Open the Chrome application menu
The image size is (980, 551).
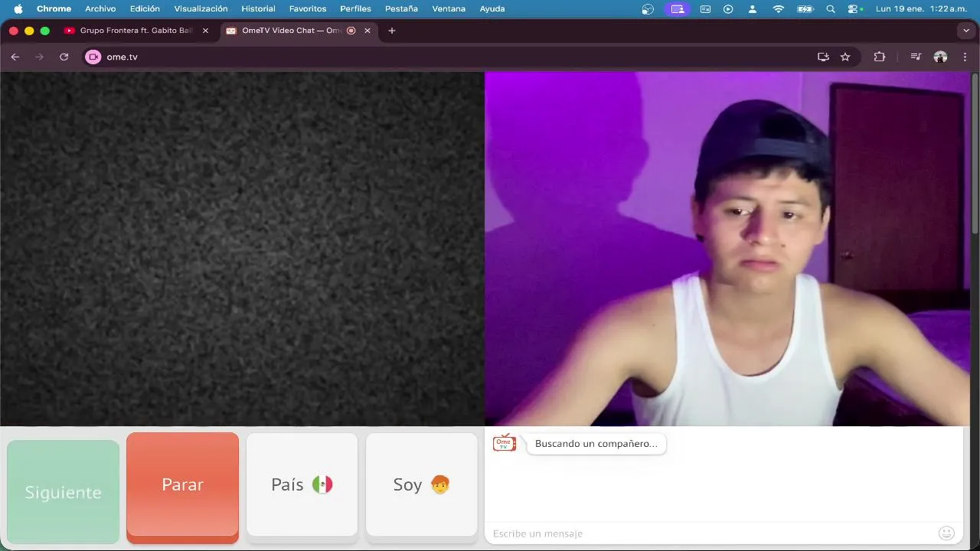click(x=54, y=8)
